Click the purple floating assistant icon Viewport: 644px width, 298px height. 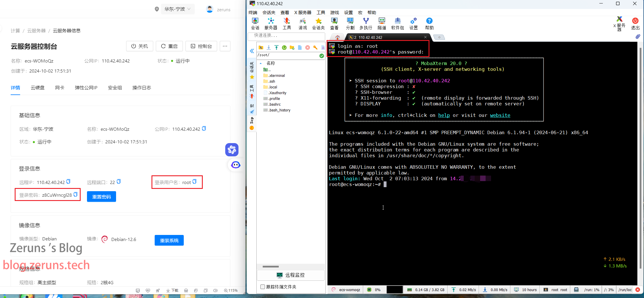click(x=232, y=150)
